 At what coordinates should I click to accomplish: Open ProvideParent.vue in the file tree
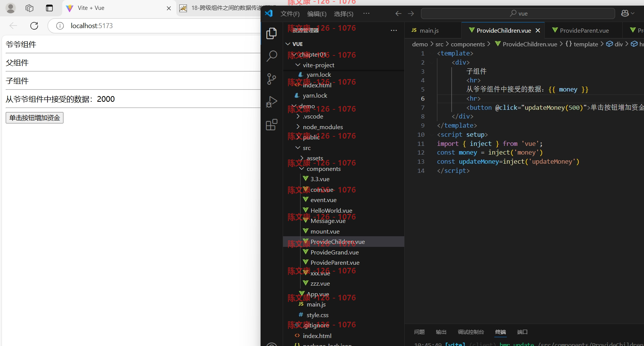pyautogui.click(x=335, y=262)
